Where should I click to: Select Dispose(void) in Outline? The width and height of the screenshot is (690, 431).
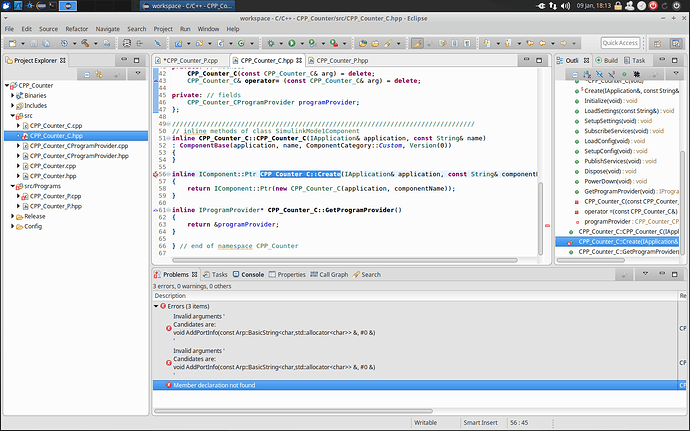610,171
